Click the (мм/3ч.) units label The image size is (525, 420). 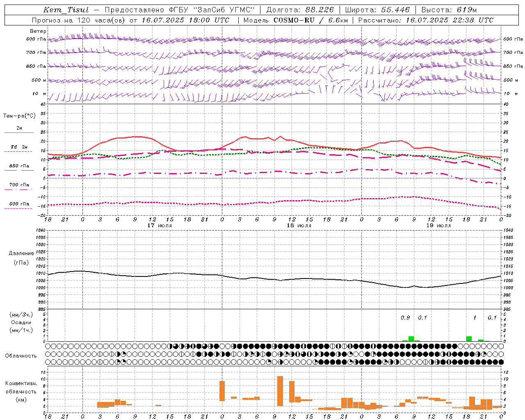tap(21, 315)
